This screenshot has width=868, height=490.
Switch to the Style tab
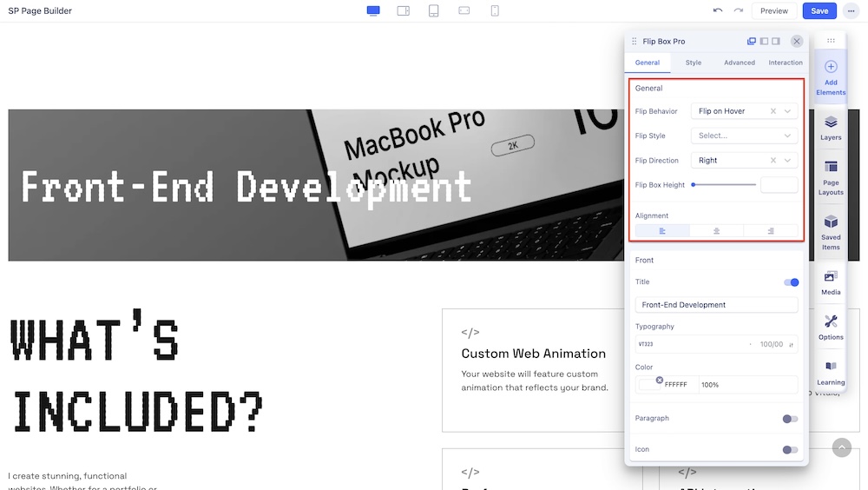(693, 63)
